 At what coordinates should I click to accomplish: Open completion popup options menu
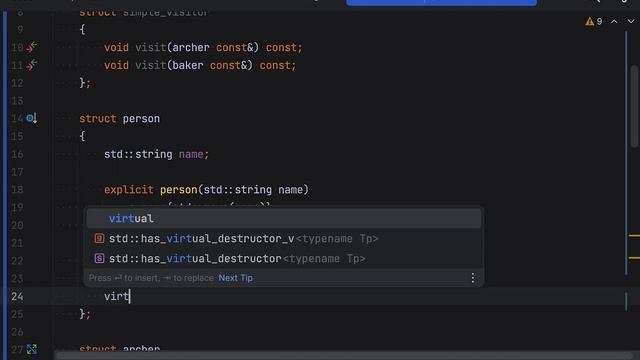click(473, 278)
